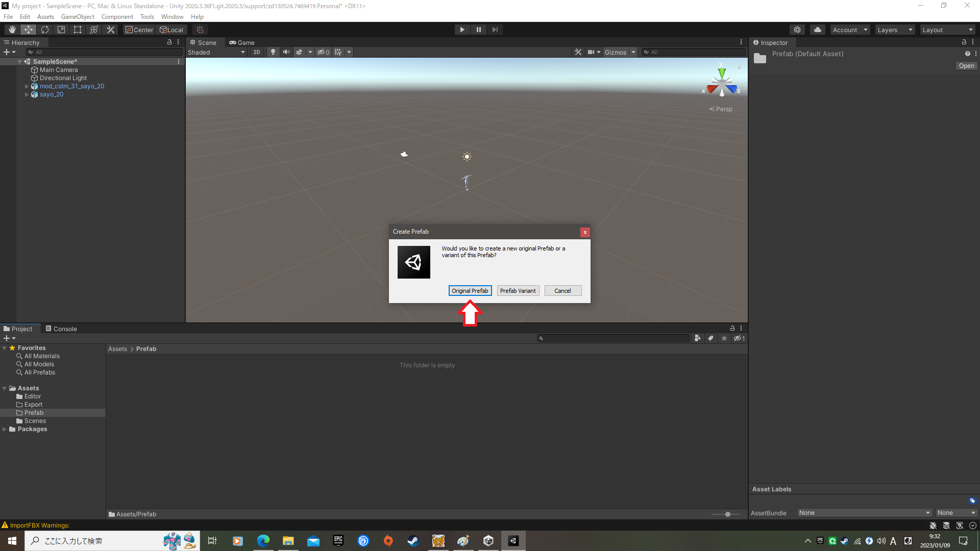This screenshot has width=980, height=551.
Task: Click Open button in Inspector
Action: coord(966,66)
